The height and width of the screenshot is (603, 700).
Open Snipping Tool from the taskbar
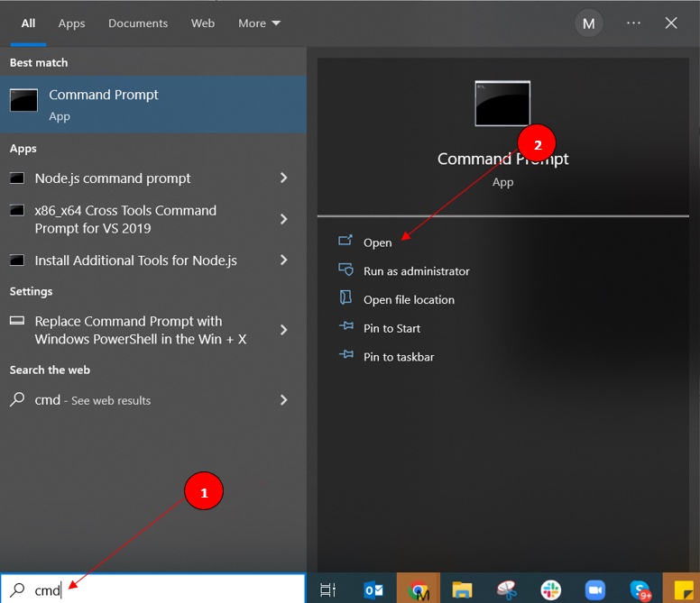tap(507, 589)
